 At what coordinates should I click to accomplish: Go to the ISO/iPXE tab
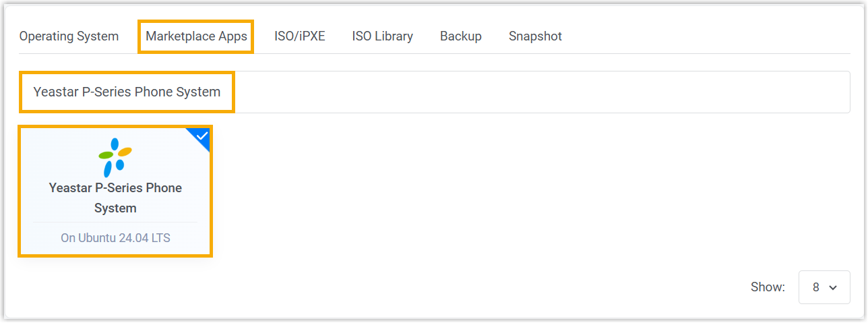pyautogui.click(x=299, y=36)
